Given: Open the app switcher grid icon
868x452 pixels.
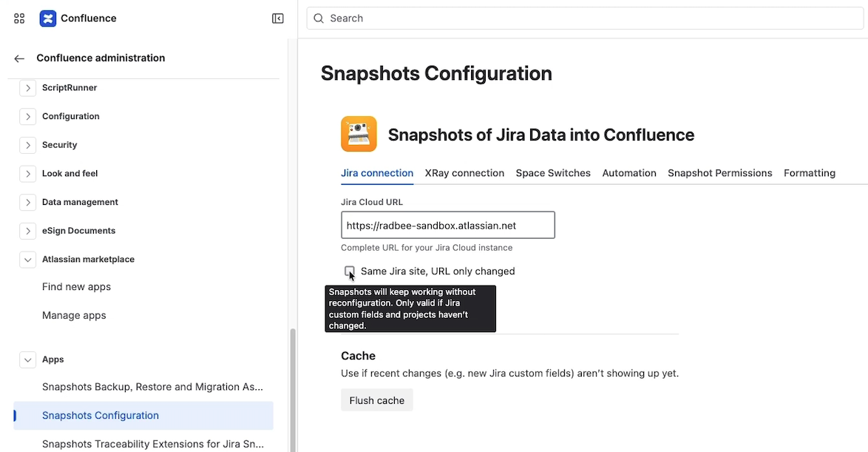Looking at the screenshot, I should [x=19, y=18].
